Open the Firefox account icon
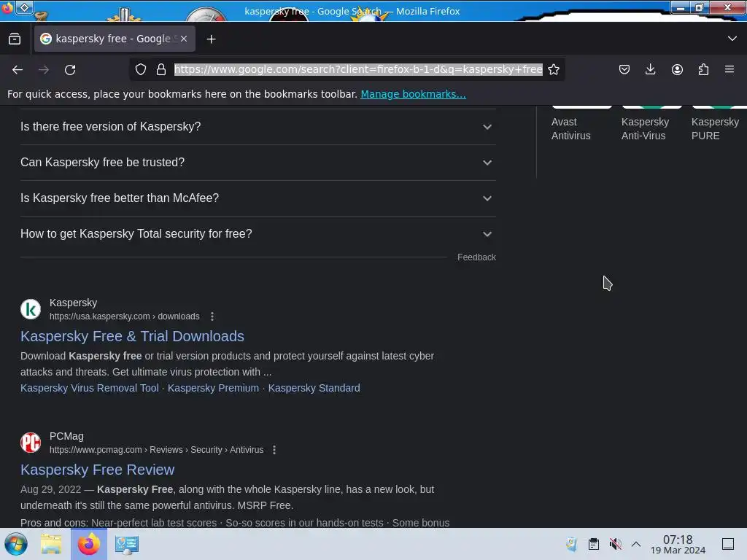Viewport: 747px width, 560px height. pyautogui.click(x=677, y=69)
